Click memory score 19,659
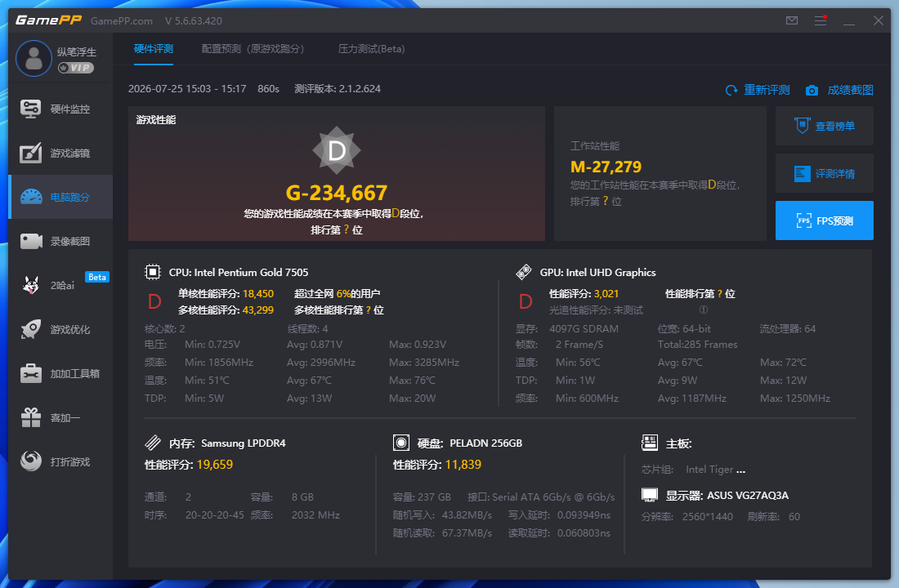 pyautogui.click(x=215, y=464)
